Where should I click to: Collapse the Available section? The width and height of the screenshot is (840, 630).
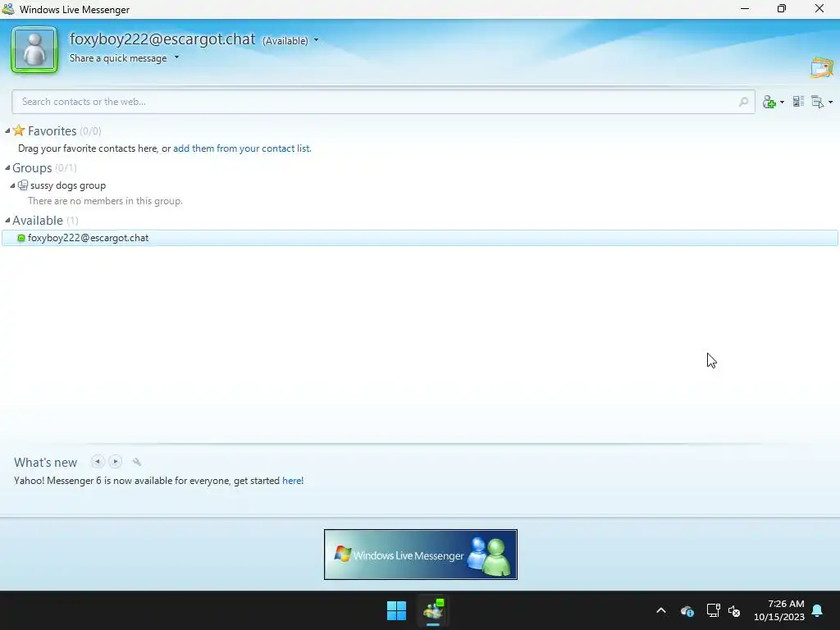[7, 220]
